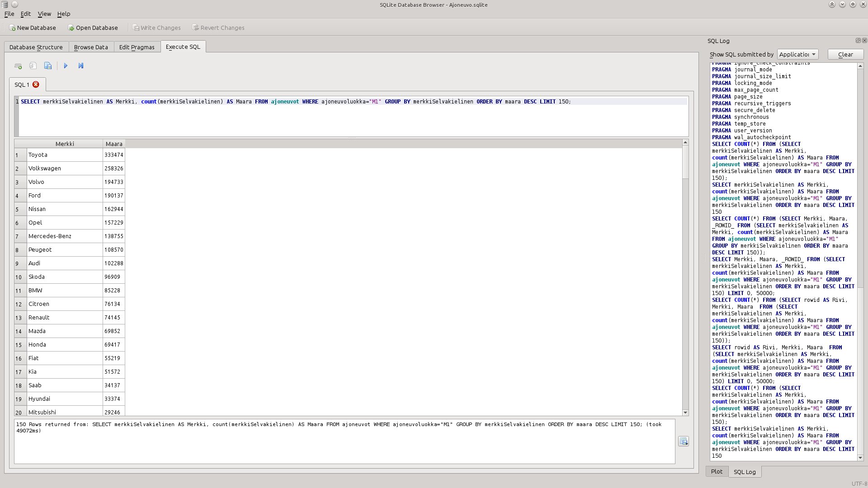Select the Kia cell
Viewport: 868px width, 488px height.
coord(65,371)
